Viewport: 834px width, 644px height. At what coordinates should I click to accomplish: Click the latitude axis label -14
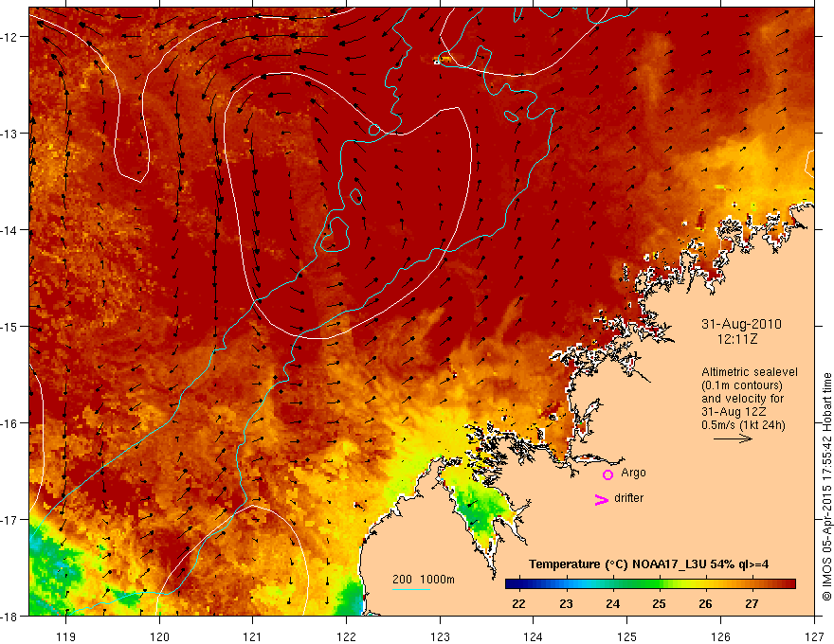[10, 230]
